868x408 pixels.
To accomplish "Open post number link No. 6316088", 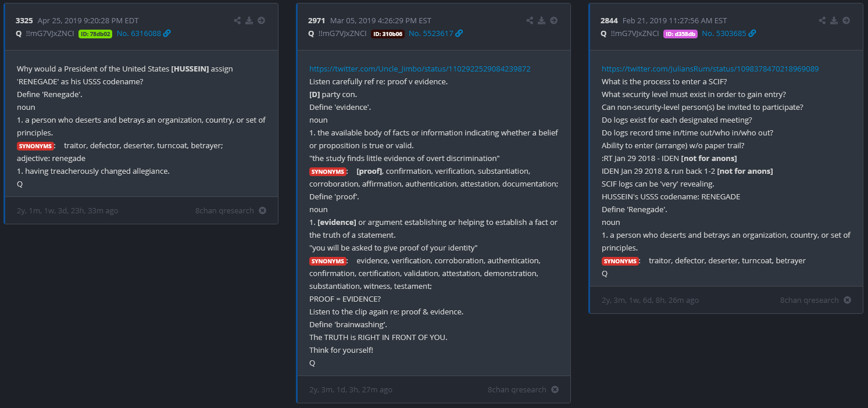I will pyautogui.click(x=139, y=34).
